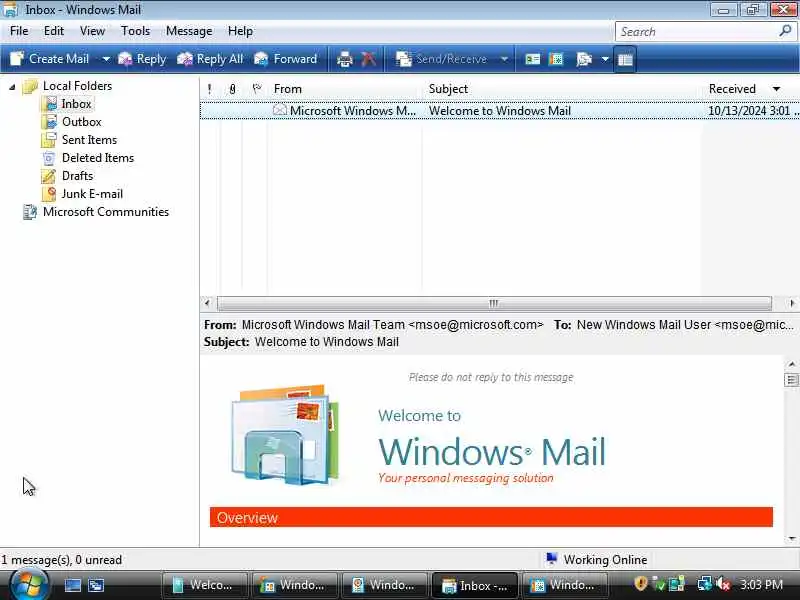Open the Message menu

click(x=189, y=31)
